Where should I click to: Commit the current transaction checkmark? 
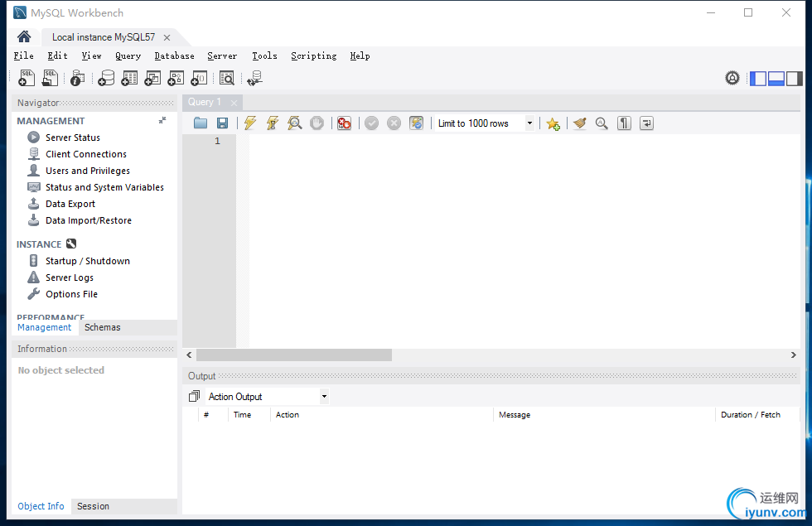[x=371, y=123]
